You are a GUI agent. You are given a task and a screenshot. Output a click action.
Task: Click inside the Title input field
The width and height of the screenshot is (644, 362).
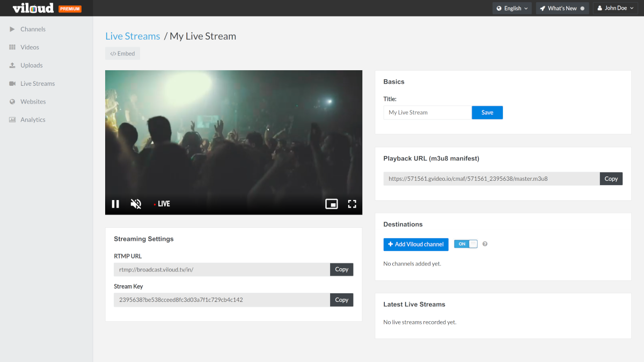427,112
